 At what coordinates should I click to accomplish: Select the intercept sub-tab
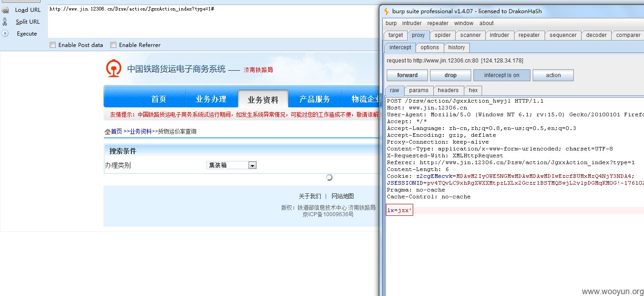coord(400,47)
